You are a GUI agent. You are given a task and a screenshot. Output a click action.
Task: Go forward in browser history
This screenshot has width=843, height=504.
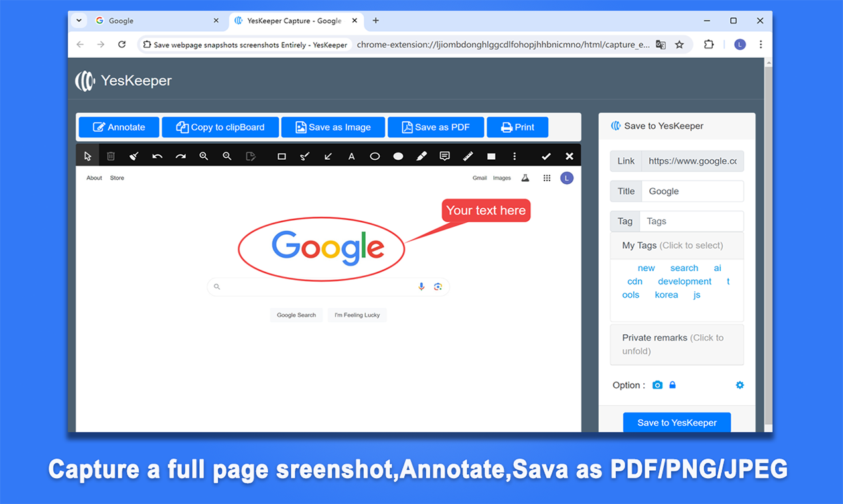tap(101, 44)
